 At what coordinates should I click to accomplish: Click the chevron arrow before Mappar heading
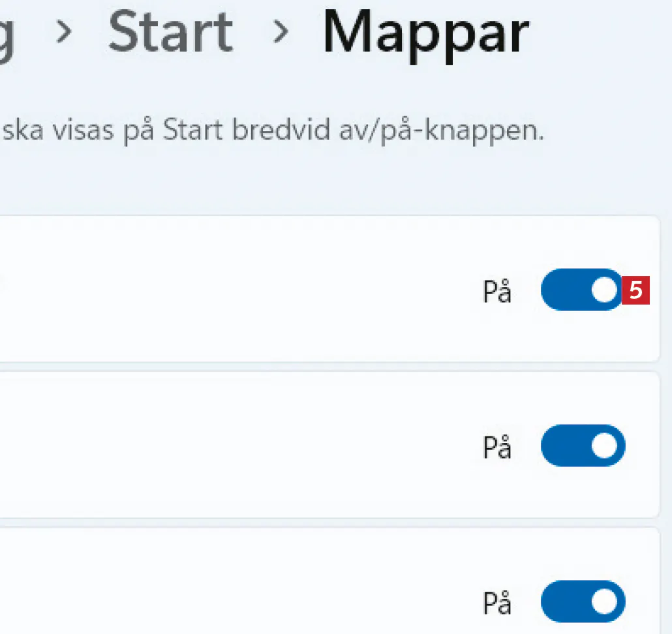(281, 33)
